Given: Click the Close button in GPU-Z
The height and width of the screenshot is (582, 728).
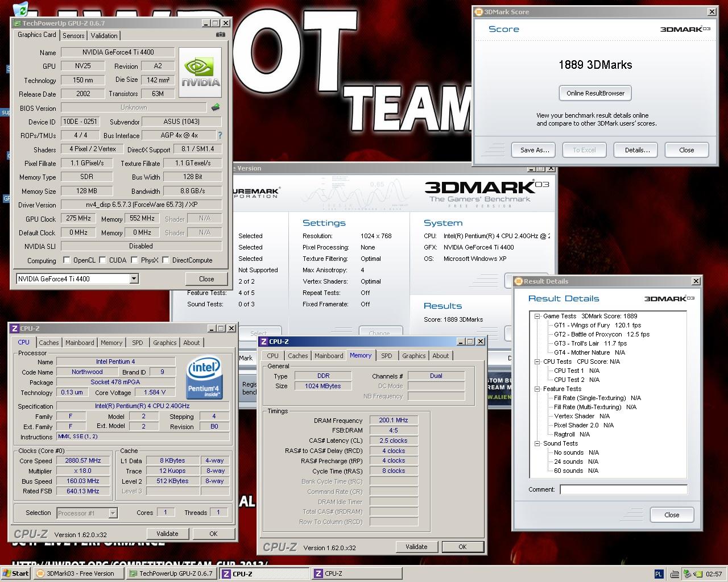Looking at the screenshot, I should tap(206, 279).
